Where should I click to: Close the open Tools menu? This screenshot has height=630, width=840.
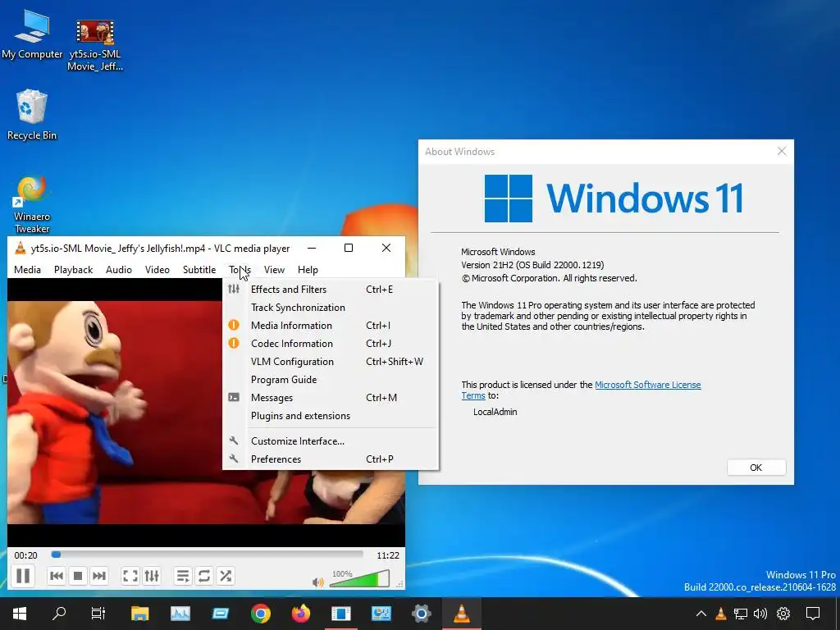click(240, 269)
